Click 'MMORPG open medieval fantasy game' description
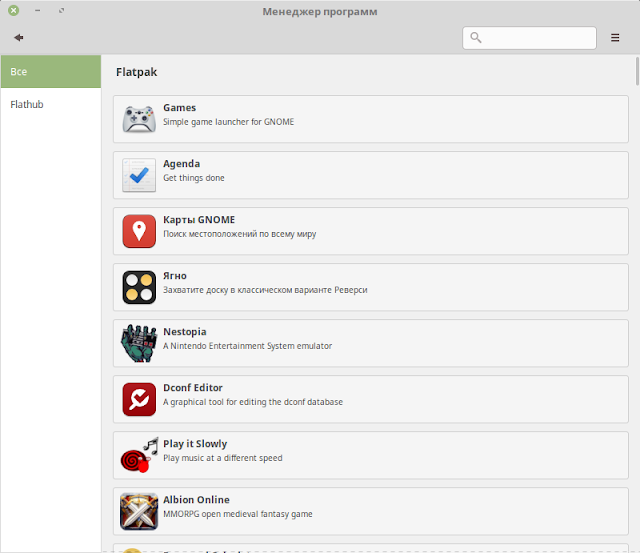 pos(238,514)
